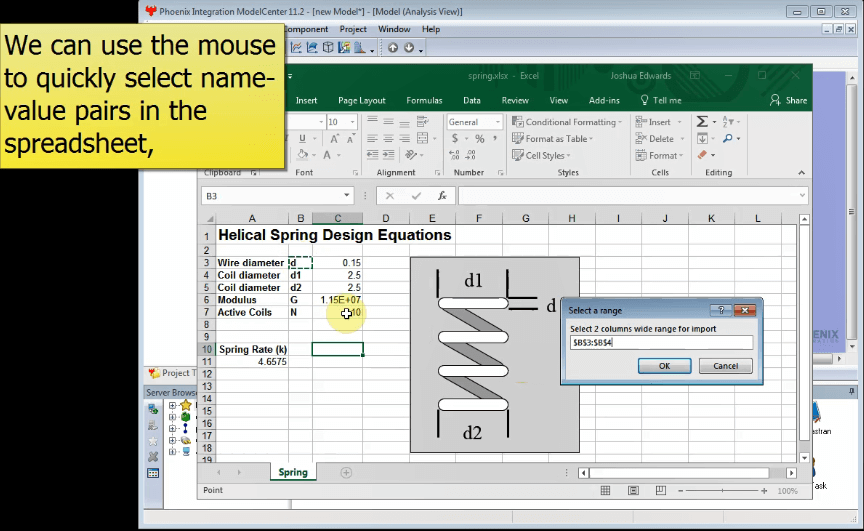The width and height of the screenshot is (864, 531).
Task: Click the Fill Color paint bucket icon
Action: click(x=303, y=155)
